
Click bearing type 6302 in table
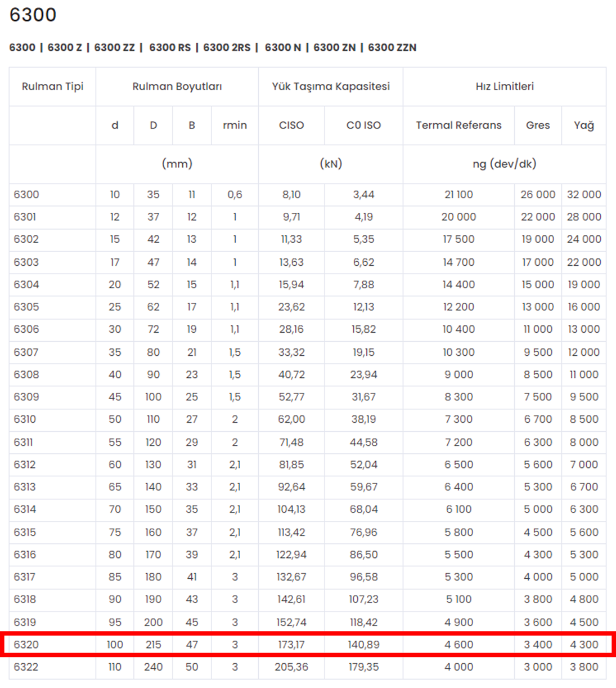[x=26, y=239]
